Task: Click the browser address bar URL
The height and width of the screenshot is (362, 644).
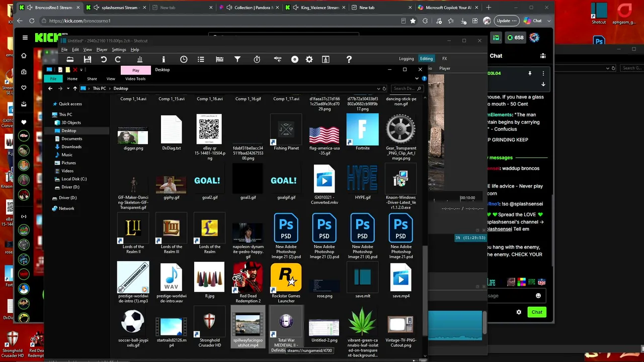Action: [80, 21]
